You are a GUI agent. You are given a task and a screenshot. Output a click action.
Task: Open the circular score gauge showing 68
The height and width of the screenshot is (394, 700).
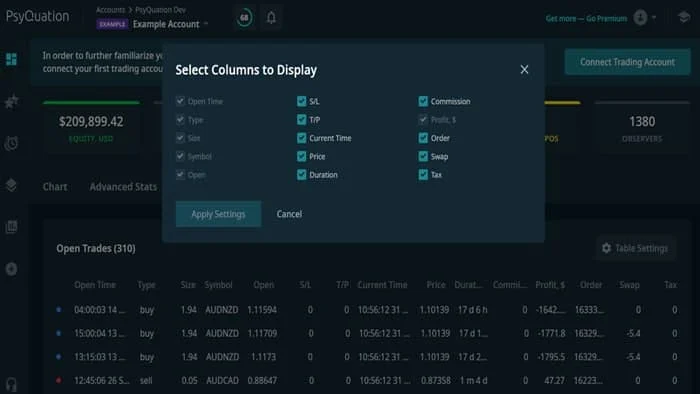(244, 17)
